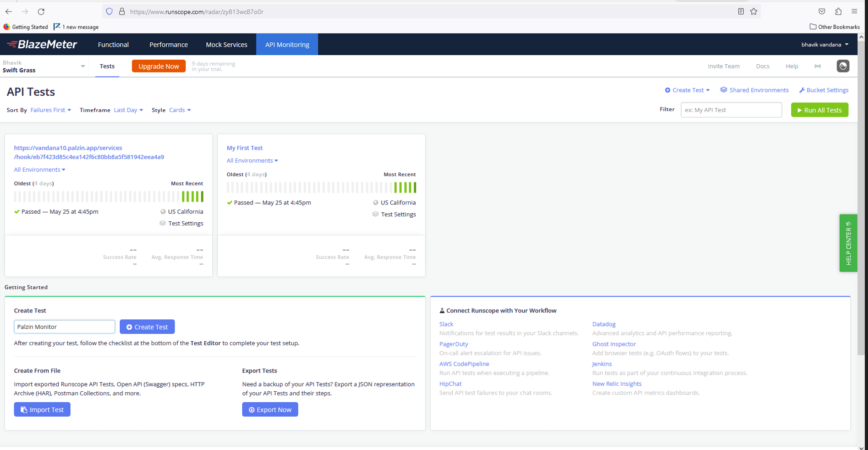The width and height of the screenshot is (868, 450).
Task: Open the green Help Center side tab
Action: (848, 243)
